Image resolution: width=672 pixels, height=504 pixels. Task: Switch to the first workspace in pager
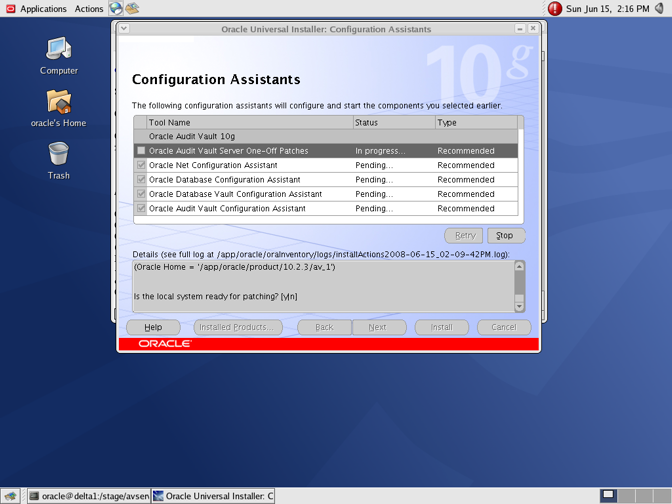coord(608,496)
